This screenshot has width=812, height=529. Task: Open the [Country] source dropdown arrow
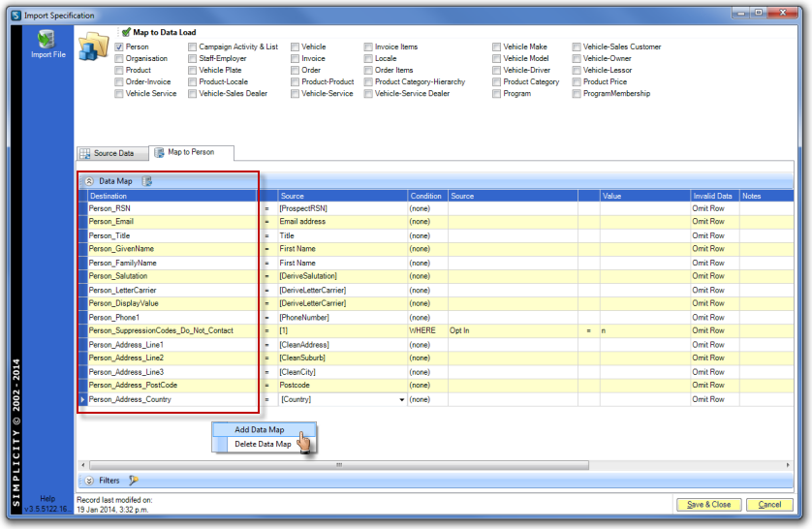point(402,399)
